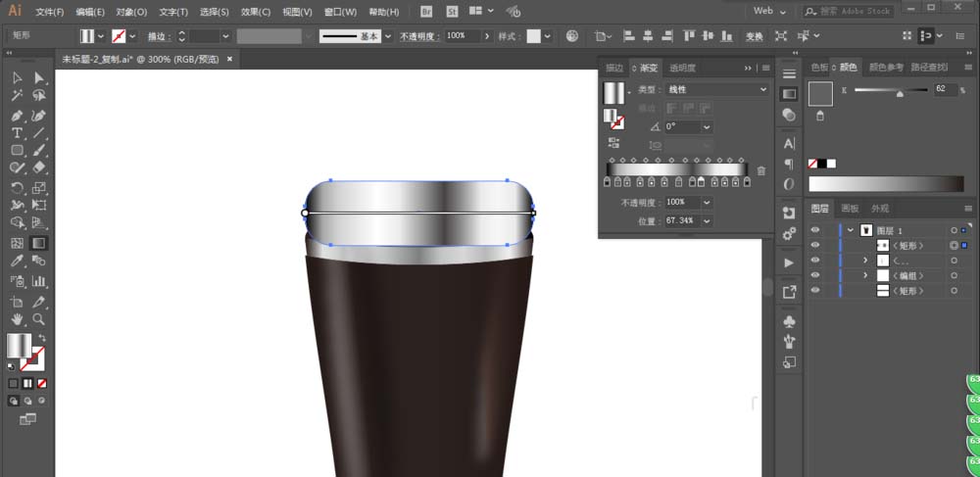The height and width of the screenshot is (477, 980).
Task: Select the Hand tool
Action: pyautogui.click(x=17, y=318)
